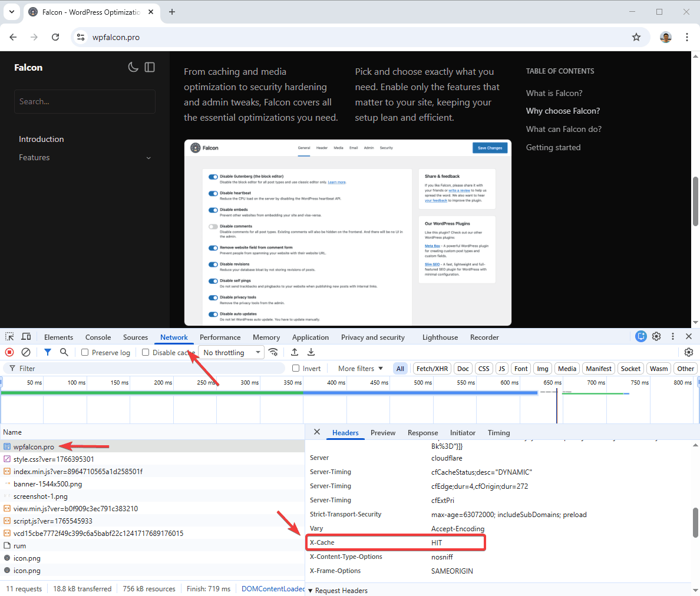Clear the network requests log
Screen dimensions: 700x596
click(25, 352)
